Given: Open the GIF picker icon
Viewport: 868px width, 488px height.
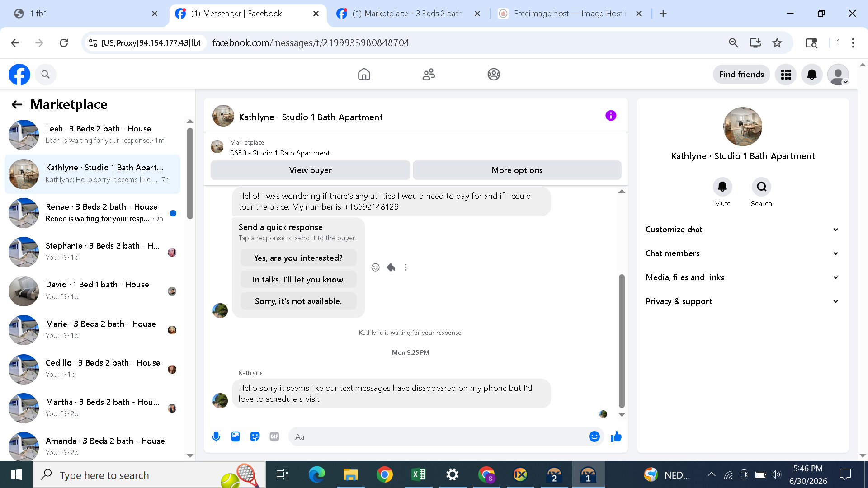Looking at the screenshot, I should coord(274,436).
